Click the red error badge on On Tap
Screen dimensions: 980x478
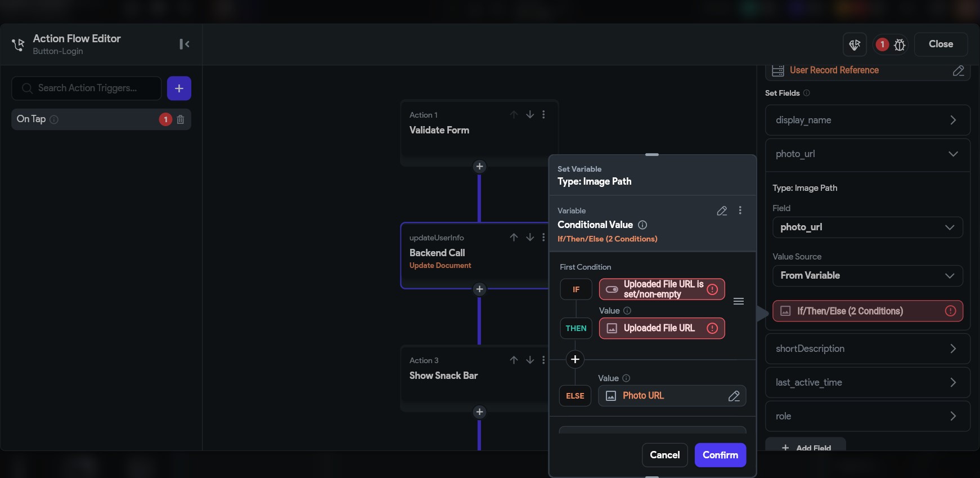tap(165, 119)
